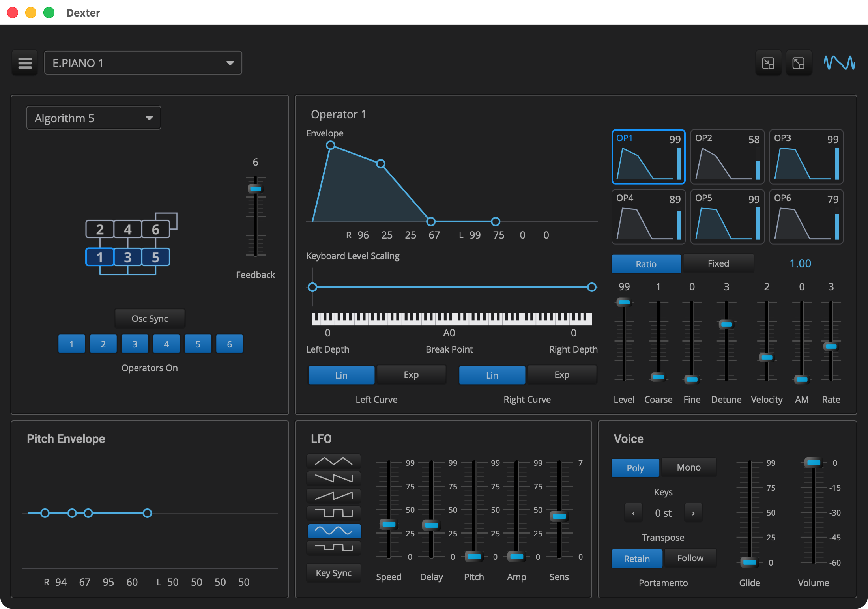Switch voice mode to Mono

(x=688, y=467)
